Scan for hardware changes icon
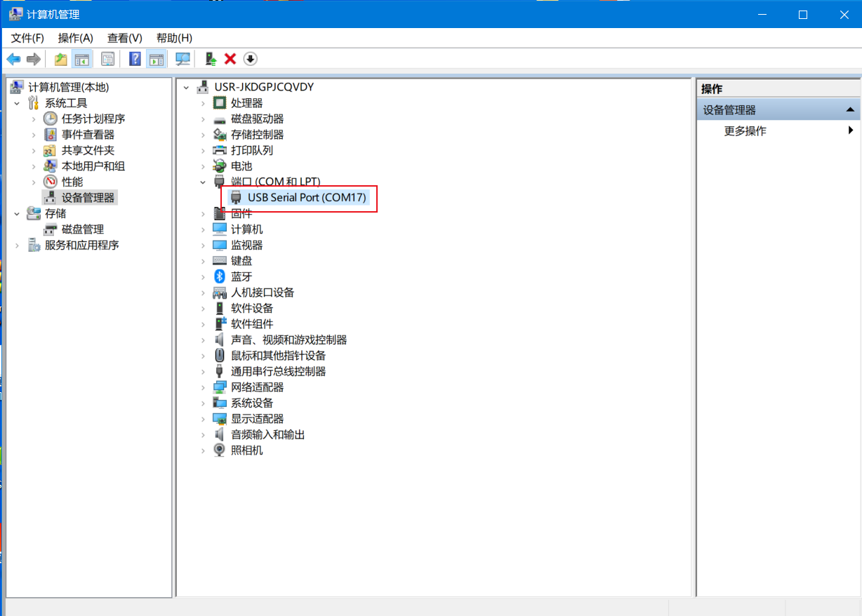Viewport: 862px width, 616px height. click(x=183, y=59)
